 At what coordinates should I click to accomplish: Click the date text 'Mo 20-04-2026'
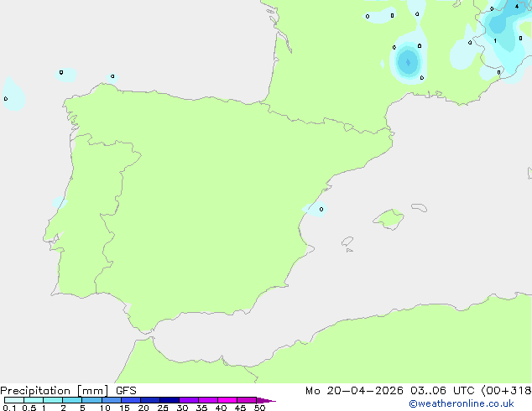coord(354,391)
